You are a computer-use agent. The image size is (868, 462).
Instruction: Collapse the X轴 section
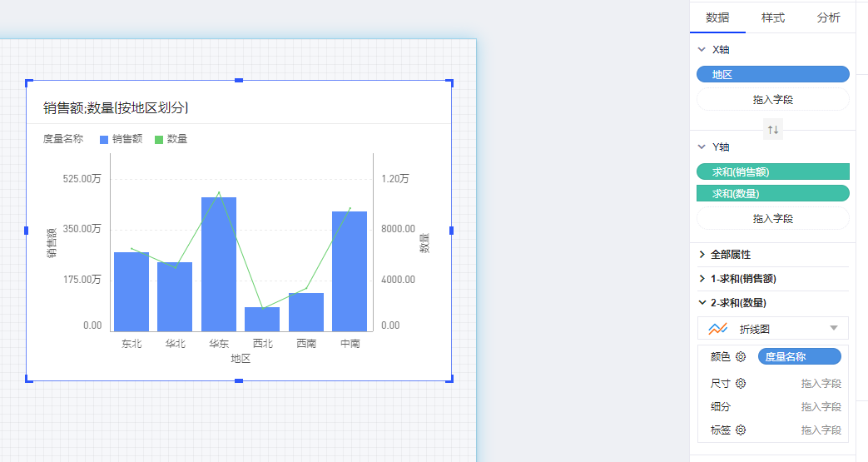[702, 50]
